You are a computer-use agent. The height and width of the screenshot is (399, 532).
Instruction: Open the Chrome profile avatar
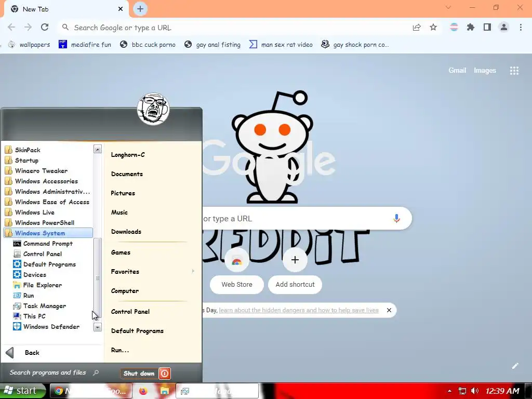504,28
